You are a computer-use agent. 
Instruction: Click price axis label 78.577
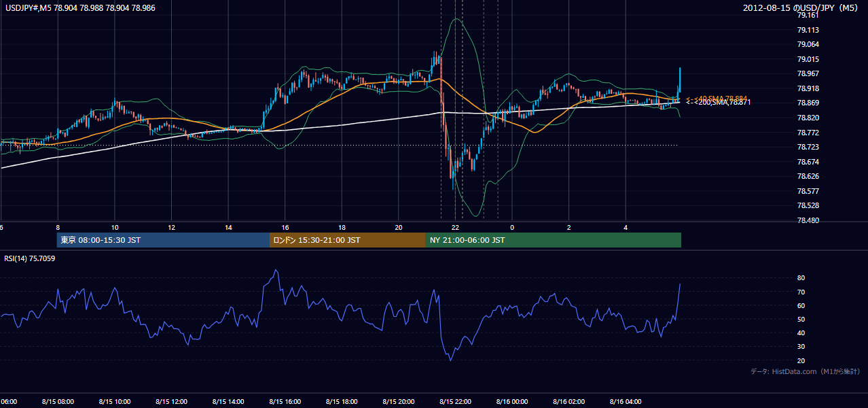(x=808, y=191)
